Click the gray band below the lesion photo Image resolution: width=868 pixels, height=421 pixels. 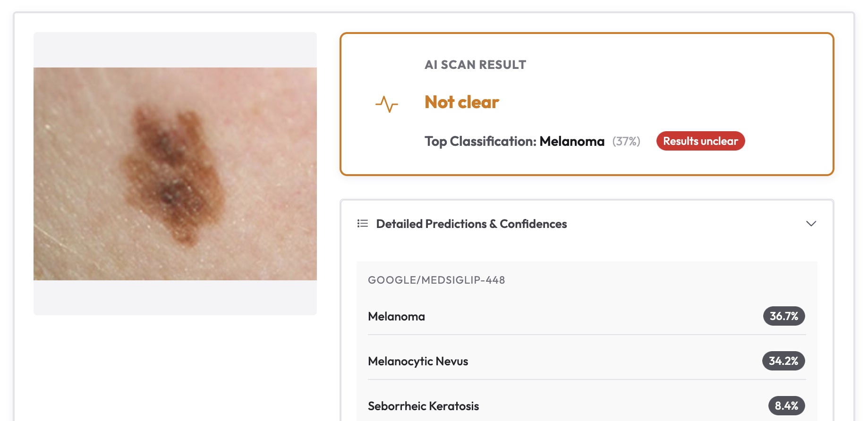pos(175,297)
